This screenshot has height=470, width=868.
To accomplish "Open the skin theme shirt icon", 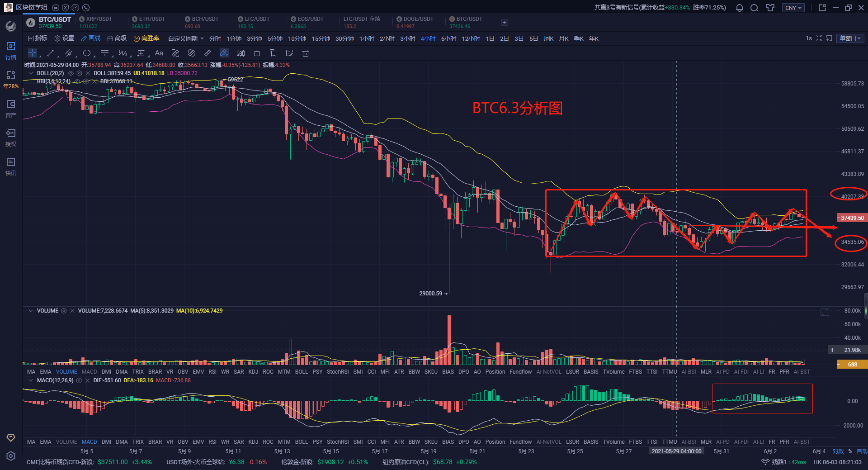I will coord(770,8).
